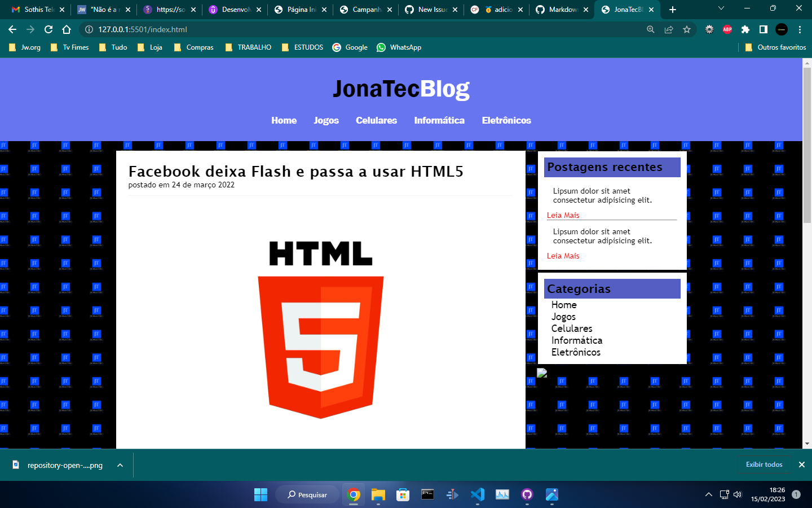The width and height of the screenshot is (812, 508).
Task: Open the chevron on the repository-open png download
Action: click(x=118, y=465)
